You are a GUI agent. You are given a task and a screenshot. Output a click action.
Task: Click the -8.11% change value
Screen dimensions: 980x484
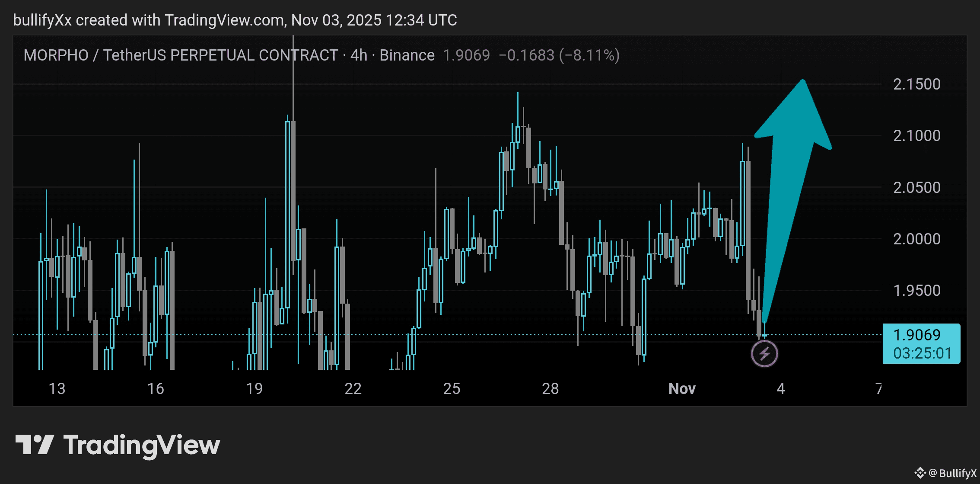(589, 55)
